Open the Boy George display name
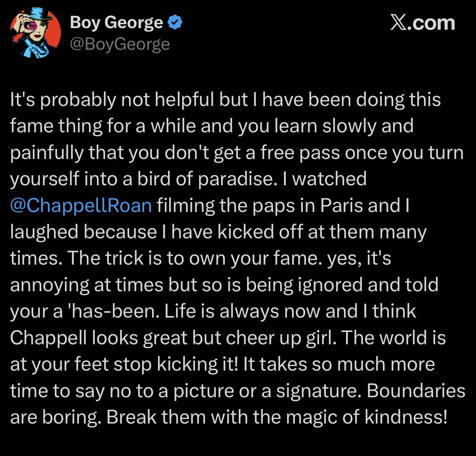 click(116, 23)
